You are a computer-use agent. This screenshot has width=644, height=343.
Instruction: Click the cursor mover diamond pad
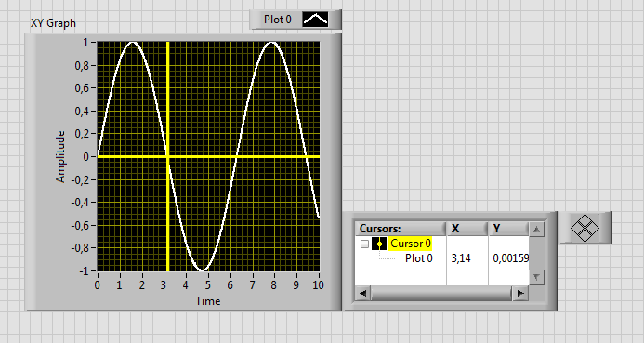click(x=585, y=228)
